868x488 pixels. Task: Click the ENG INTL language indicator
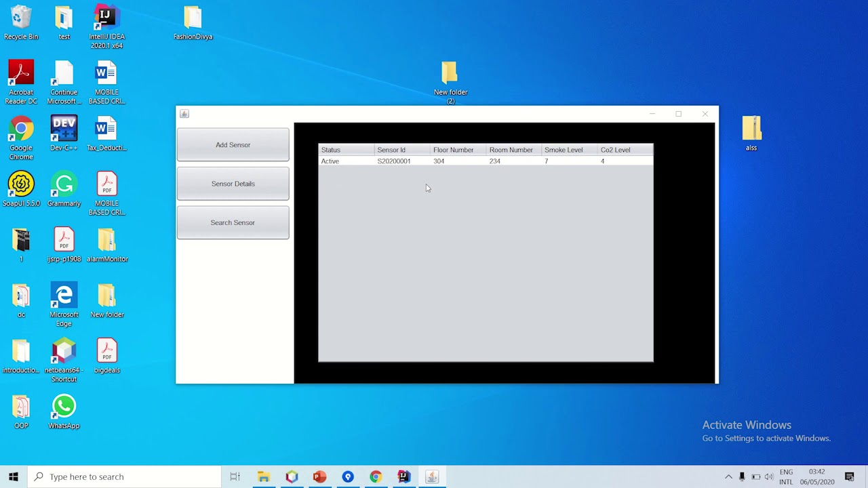(786, 476)
